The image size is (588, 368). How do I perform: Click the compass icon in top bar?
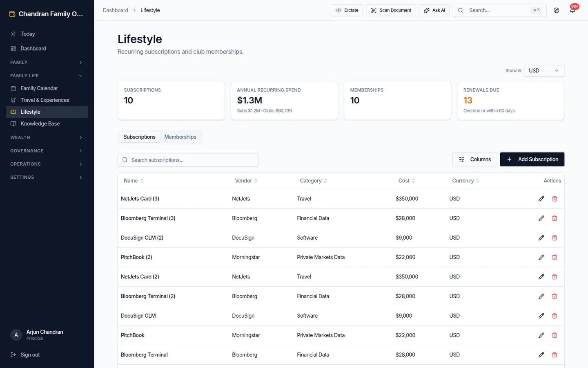(x=556, y=10)
